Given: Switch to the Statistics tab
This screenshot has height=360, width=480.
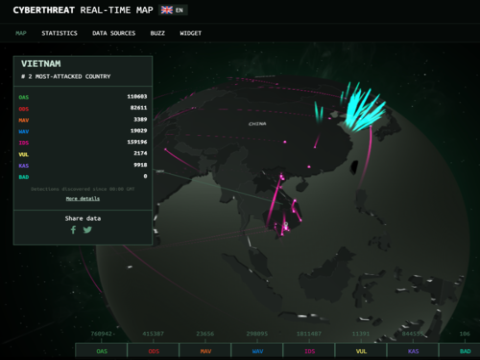Looking at the screenshot, I should click(x=59, y=33).
